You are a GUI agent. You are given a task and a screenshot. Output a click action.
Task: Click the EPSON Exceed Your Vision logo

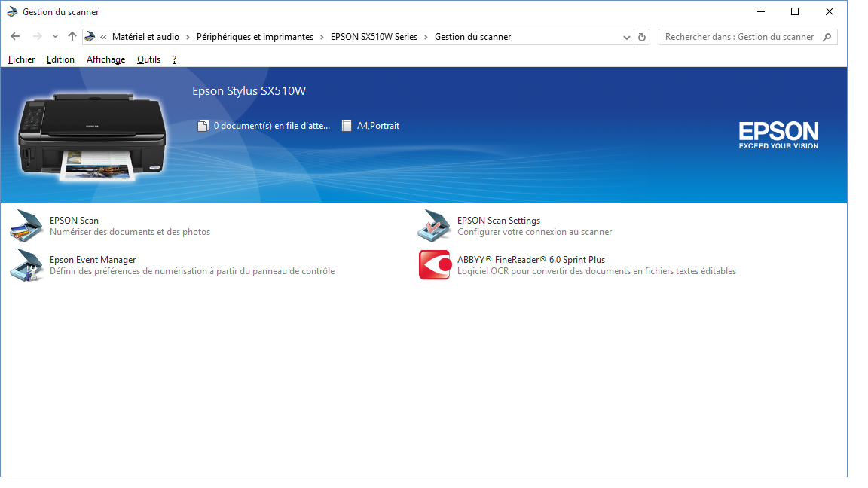coord(778,136)
